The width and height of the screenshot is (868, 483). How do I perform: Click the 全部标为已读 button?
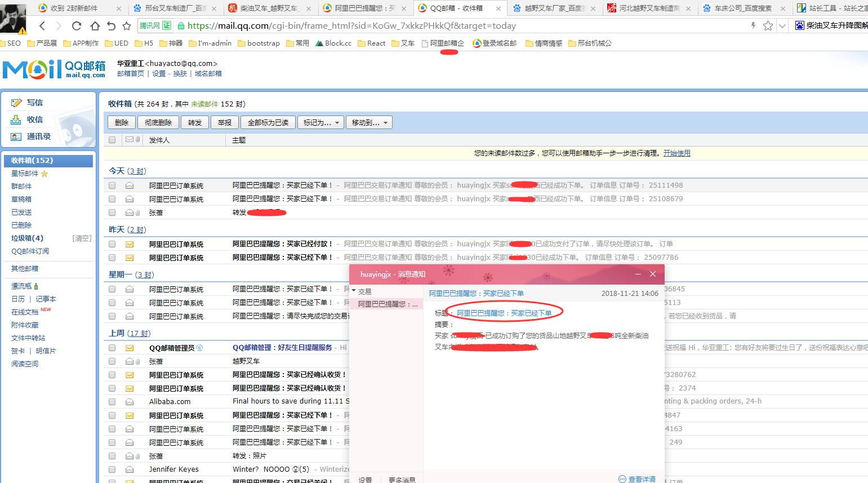tap(268, 122)
